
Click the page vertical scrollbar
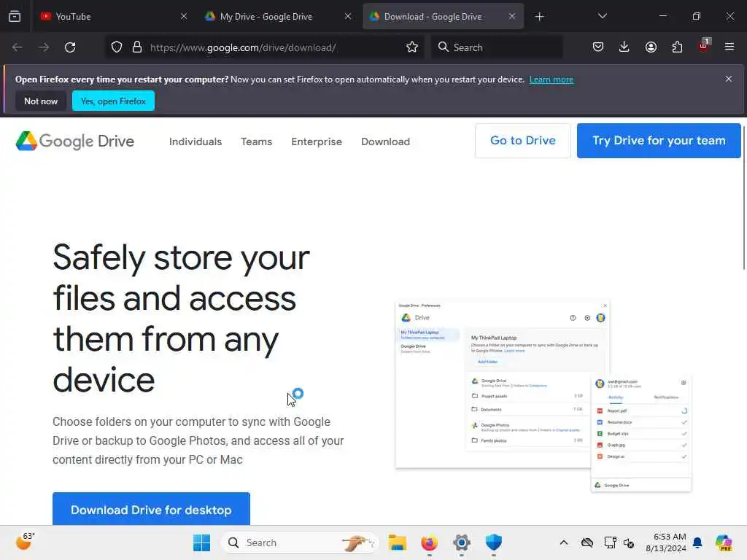click(x=743, y=198)
